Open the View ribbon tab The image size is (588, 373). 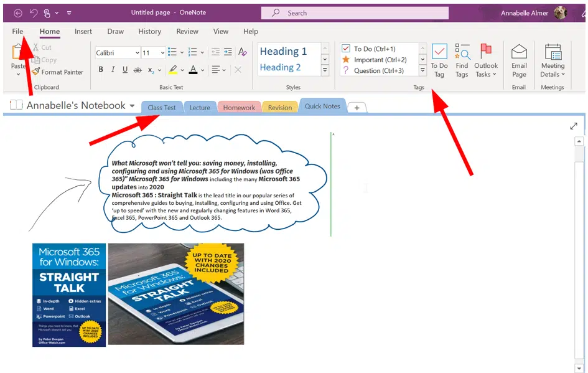(220, 32)
